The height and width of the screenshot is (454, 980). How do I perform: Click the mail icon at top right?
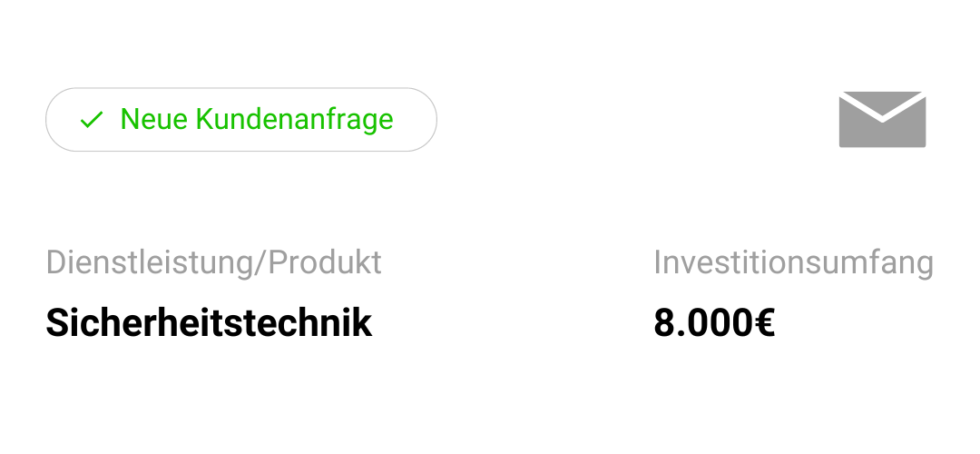(x=882, y=120)
